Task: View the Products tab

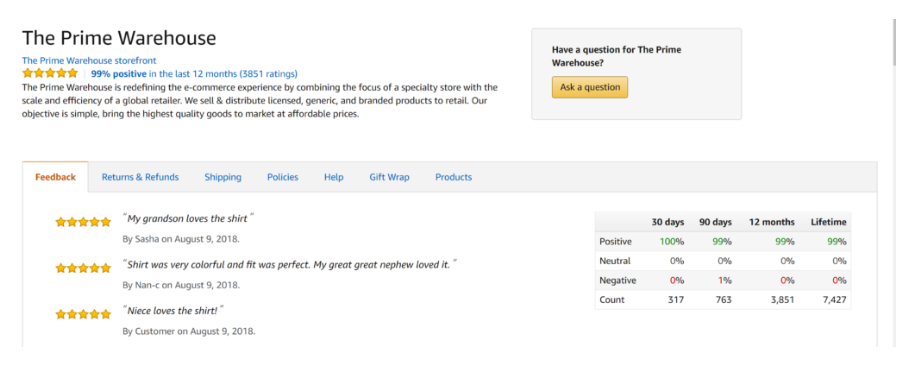Action: coord(454,177)
